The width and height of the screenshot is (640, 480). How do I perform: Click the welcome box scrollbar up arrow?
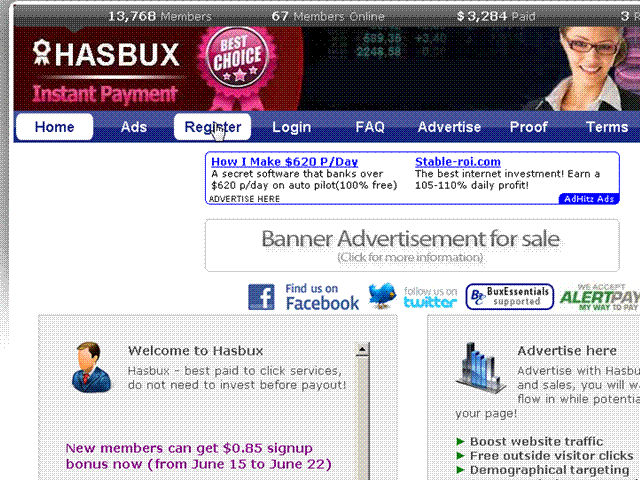[x=362, y=349]
